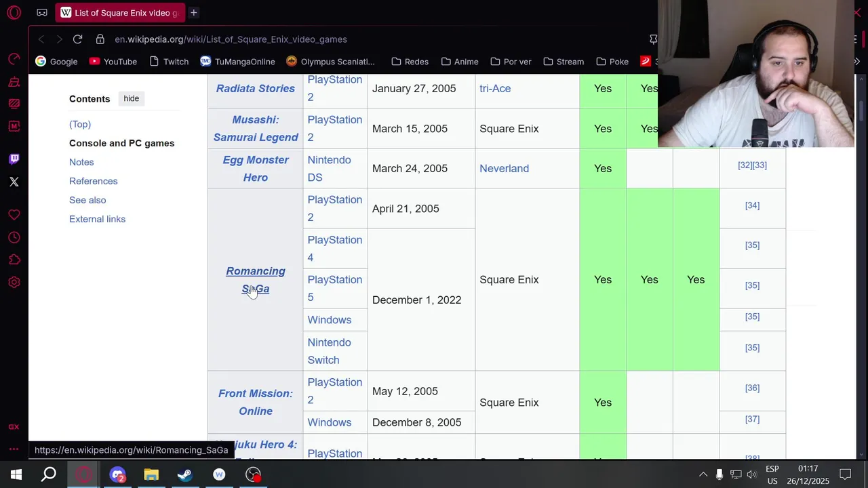Open Steam from the taskbar

[185, 474]
